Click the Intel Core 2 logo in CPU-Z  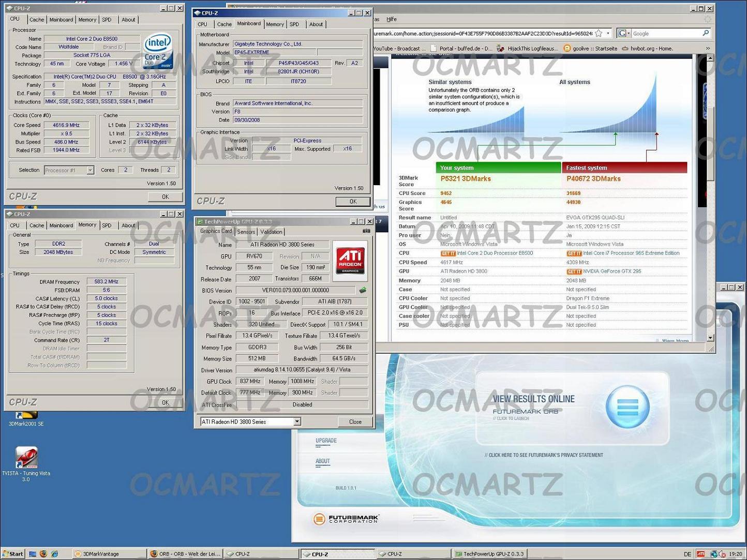[x=158, y=51]
